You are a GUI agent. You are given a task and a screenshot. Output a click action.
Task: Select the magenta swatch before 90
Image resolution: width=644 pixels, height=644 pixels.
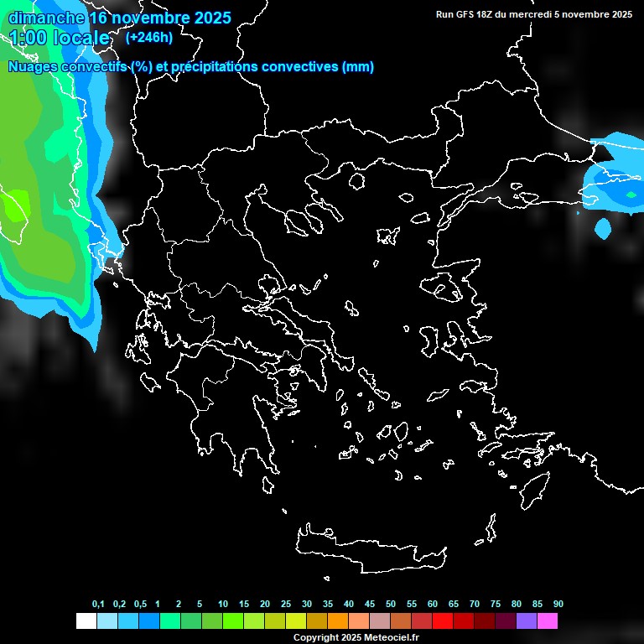tap(547, 621)
